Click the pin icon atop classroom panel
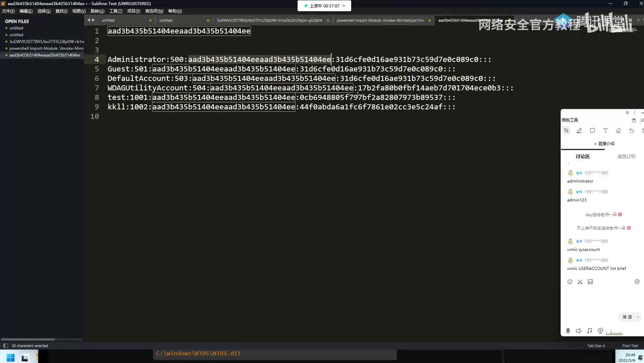Screen dimensions: 644x363 pyautogui.click(x=627, y=112)
